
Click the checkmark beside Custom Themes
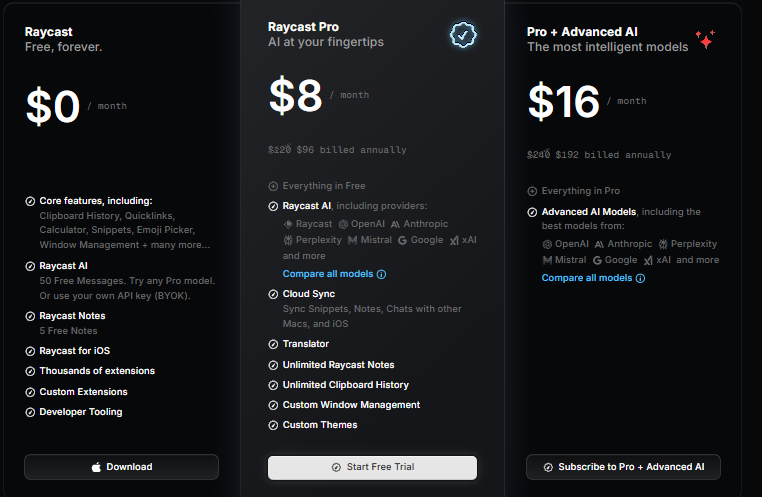[x=273, y=425]
